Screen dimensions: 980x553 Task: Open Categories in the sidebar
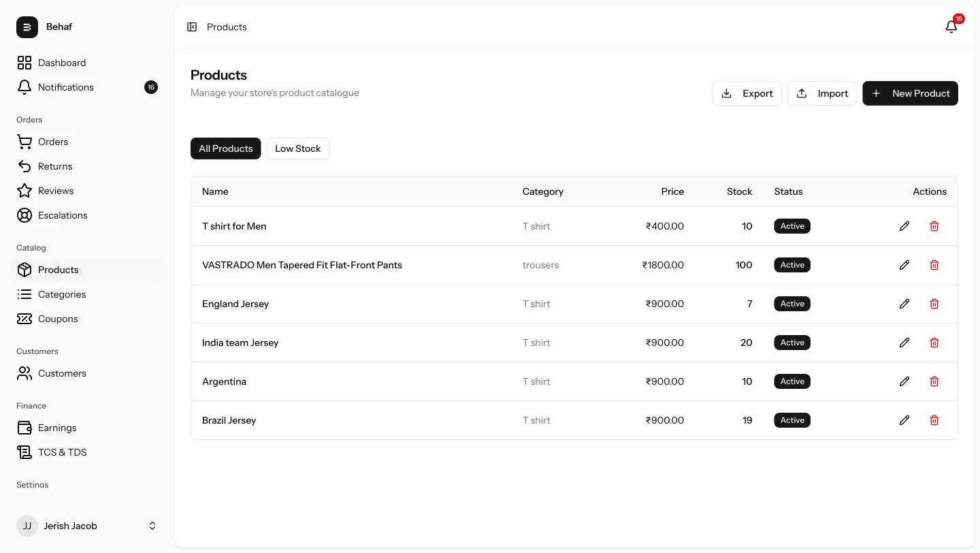point(87,294)
